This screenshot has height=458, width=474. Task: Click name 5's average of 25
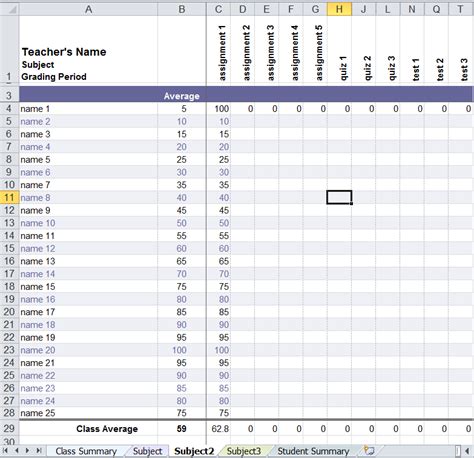point(182,160)
